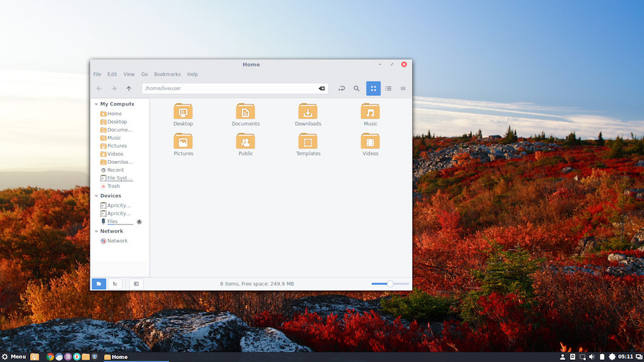
Task: Clear the path field with the erase icon
Action: pyautogui.click(x=321, y=89)
